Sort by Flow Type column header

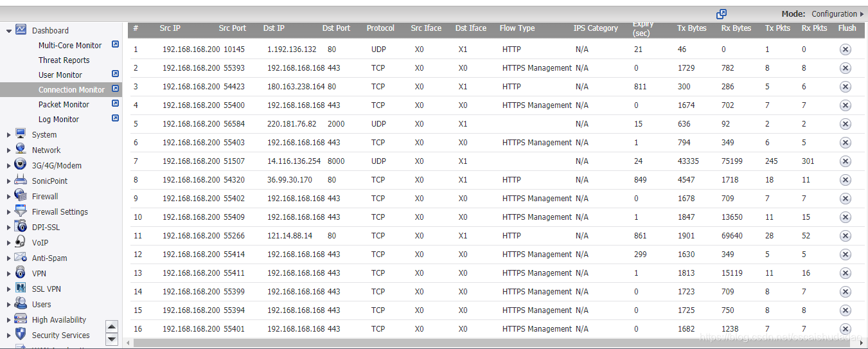(x=517, y=28)
